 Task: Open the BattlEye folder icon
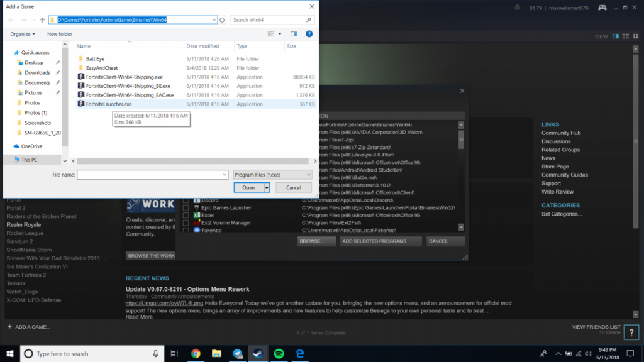coord(81,58)
